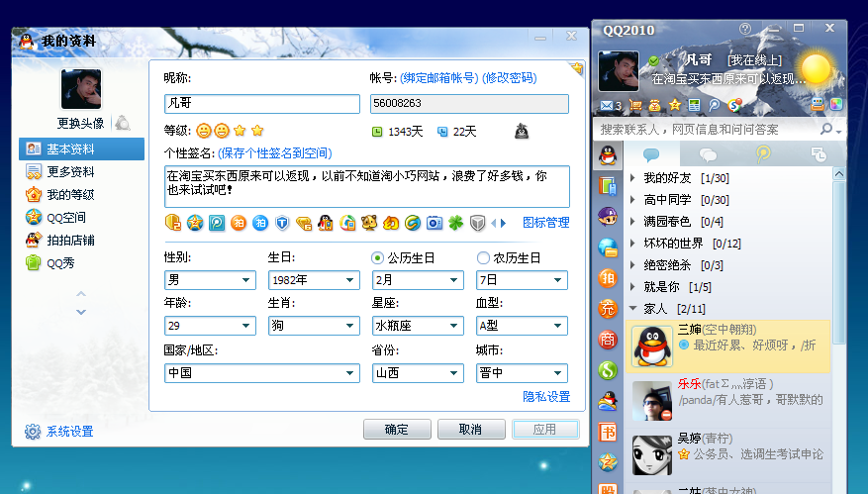This screenshot has width=868, height=494.
Task: Open the 星座 dropdown showing 水瓶座
Action: [418, 326]
